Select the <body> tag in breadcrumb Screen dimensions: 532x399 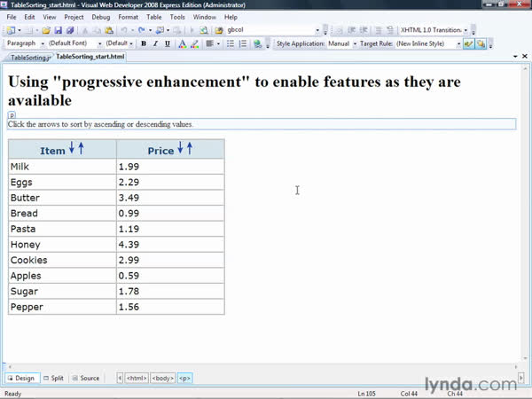tap(162, 378)
